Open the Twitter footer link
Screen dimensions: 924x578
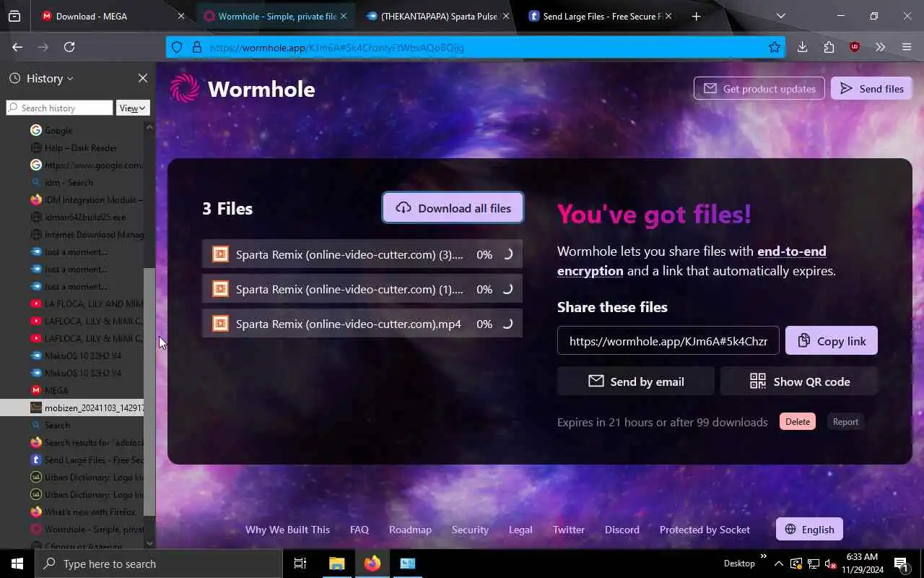tap(569, 530)
